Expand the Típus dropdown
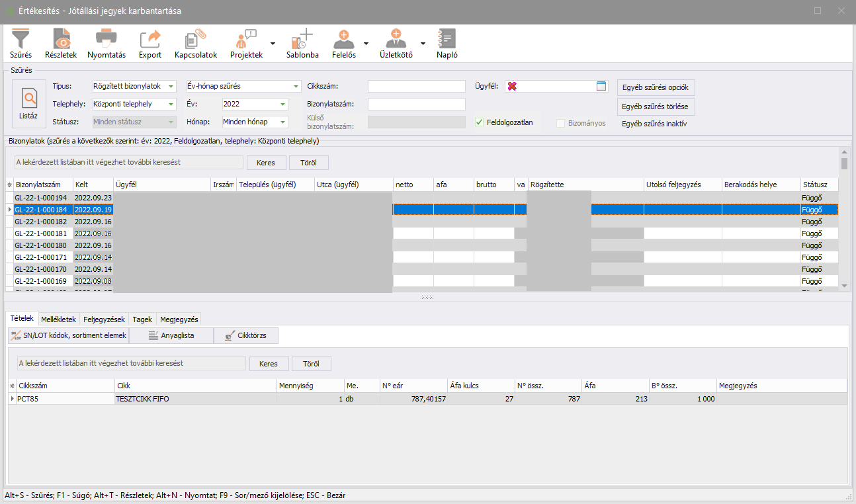The height and width of the screenshot is (504, 856). pos(171,87)
